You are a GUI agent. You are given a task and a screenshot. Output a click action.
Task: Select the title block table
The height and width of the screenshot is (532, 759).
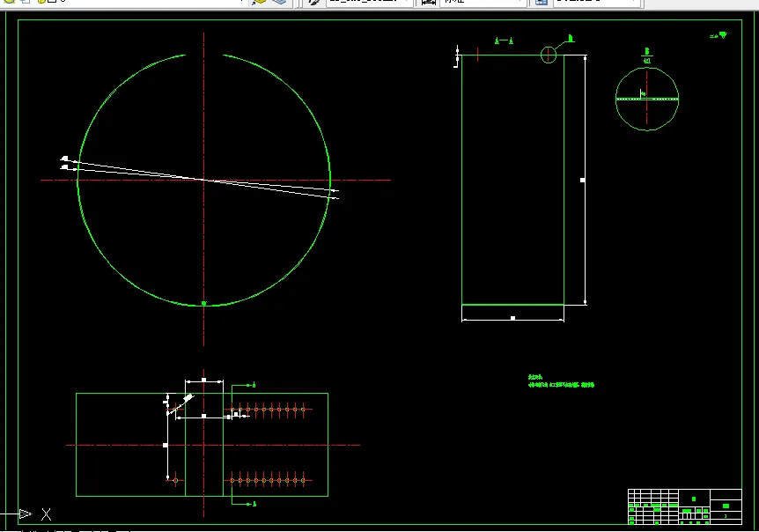pos(685,506)
